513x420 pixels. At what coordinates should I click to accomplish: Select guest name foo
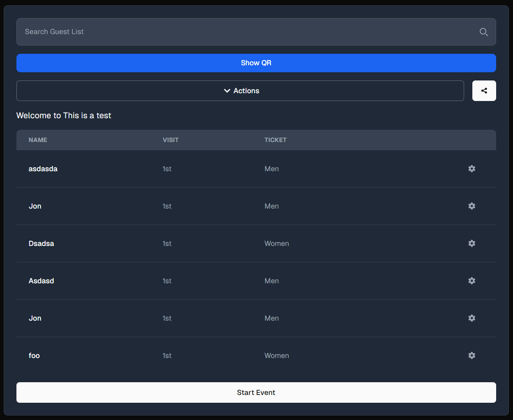(x=34, y=356)
